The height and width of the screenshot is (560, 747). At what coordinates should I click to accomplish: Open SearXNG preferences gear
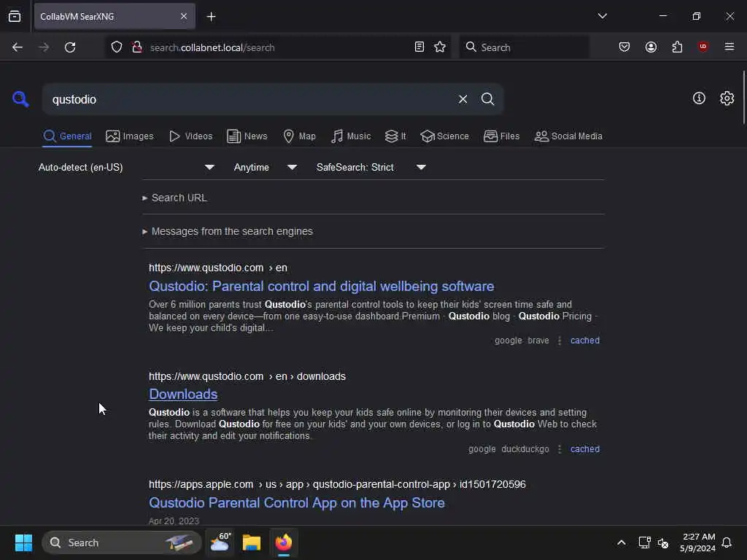[727, 98]
